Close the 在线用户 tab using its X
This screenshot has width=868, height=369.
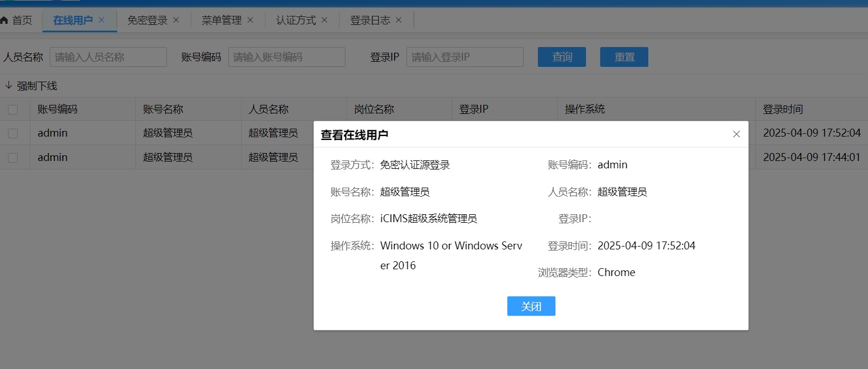pos(102,20)
